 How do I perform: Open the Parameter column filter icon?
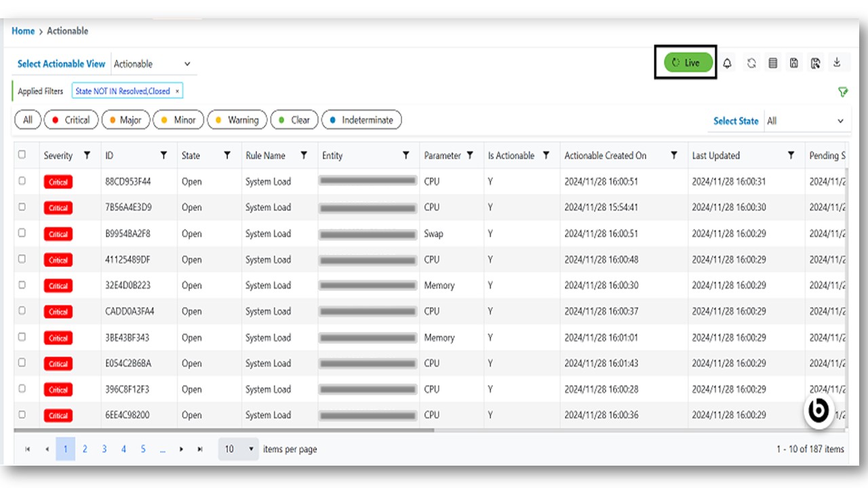tap(470, 155)
